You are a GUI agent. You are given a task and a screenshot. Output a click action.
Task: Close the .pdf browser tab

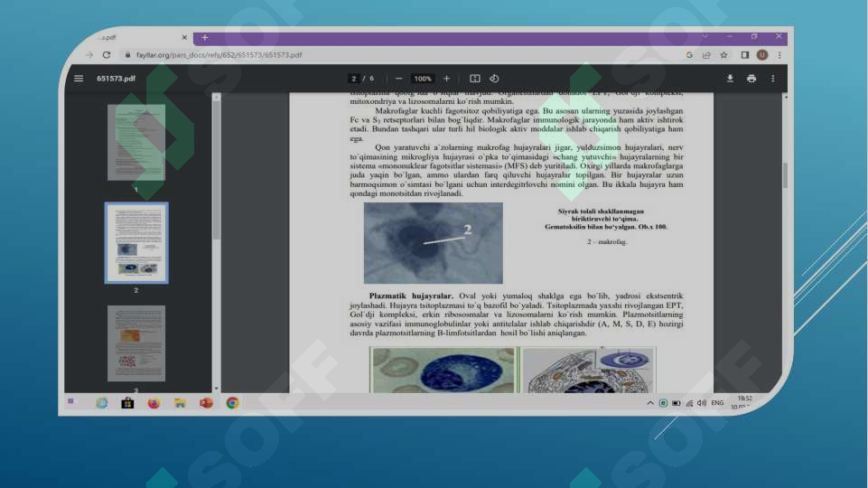[184, 37]
